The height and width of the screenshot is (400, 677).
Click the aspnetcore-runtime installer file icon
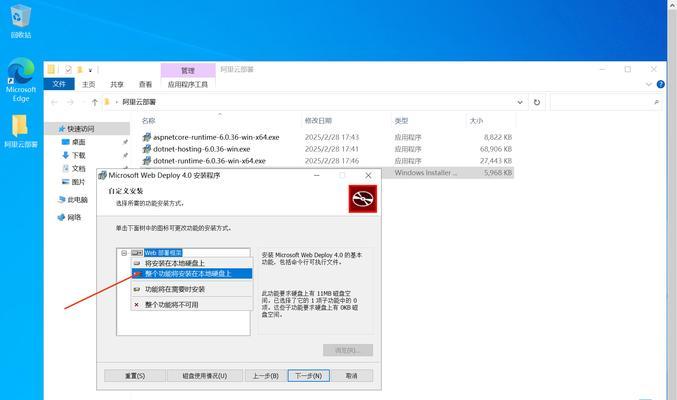click(x=147, y=137)
